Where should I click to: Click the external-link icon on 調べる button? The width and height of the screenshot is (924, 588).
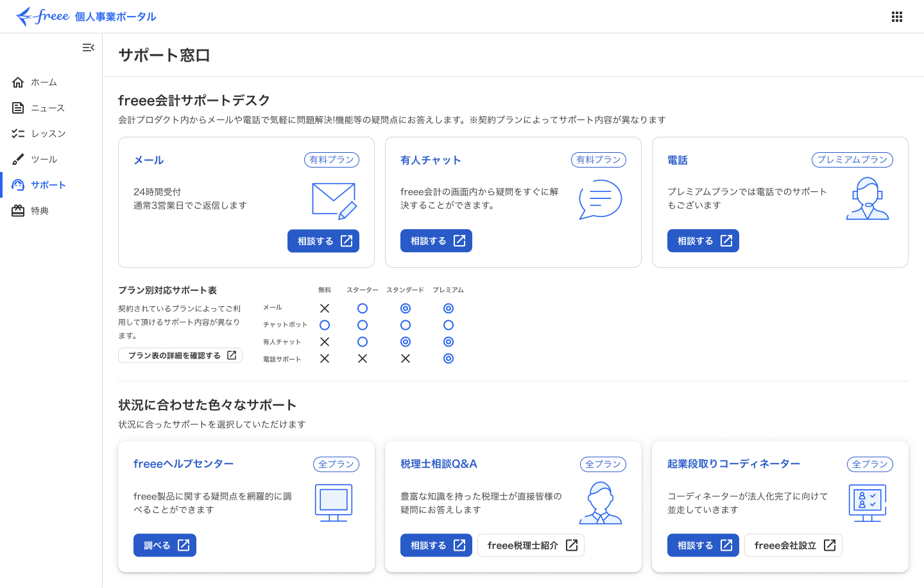[184, 545]
